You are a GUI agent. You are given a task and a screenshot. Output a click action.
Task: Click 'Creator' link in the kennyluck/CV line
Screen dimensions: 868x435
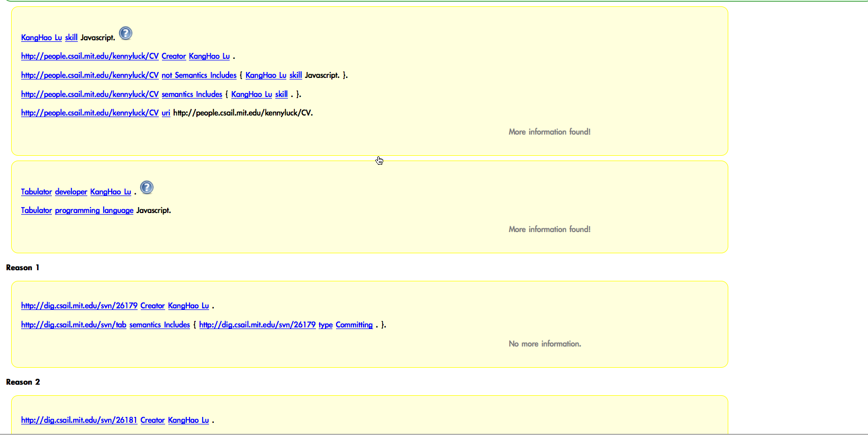pos(174,56)
